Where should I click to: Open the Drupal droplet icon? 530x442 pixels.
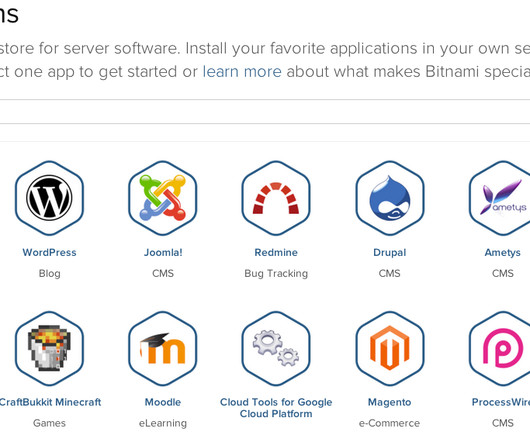pos(390,198)
